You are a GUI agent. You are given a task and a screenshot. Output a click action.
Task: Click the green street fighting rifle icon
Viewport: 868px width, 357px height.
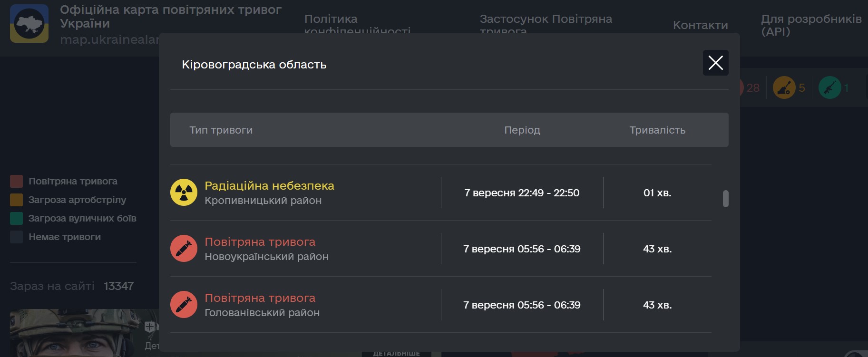[x=829, y=87]
